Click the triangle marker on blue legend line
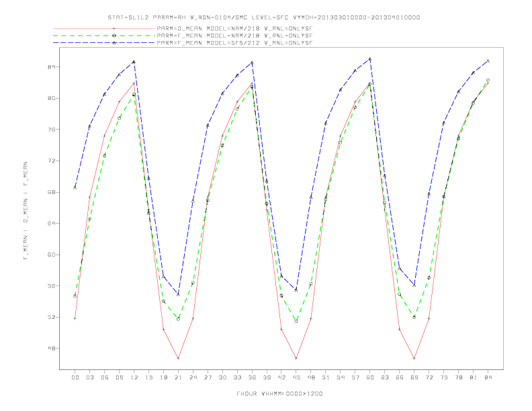The height and width of the screenshot is (411, 532). (x=114, y=43)
